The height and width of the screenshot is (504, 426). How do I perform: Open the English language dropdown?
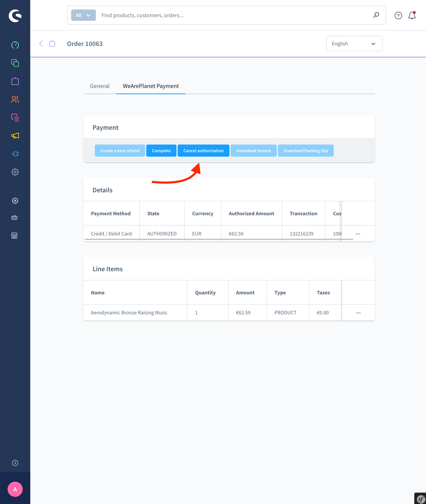coord(354,44)
